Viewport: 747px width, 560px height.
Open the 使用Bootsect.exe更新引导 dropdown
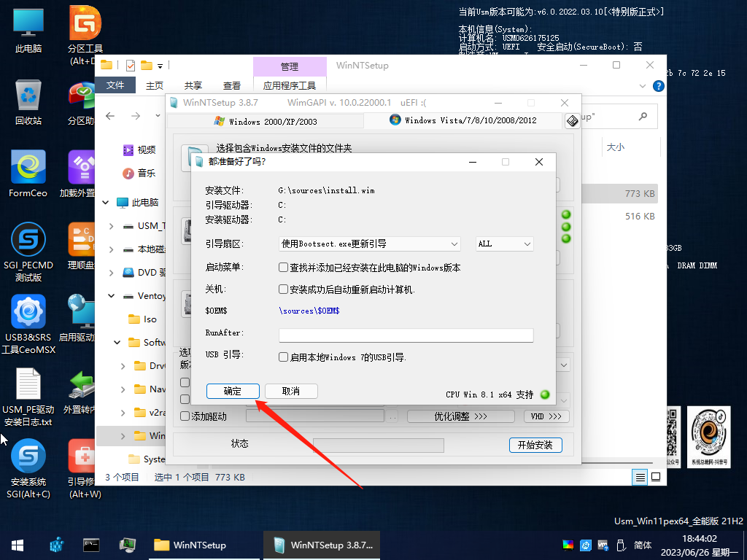pyautogui.click(x=369, y=244)
